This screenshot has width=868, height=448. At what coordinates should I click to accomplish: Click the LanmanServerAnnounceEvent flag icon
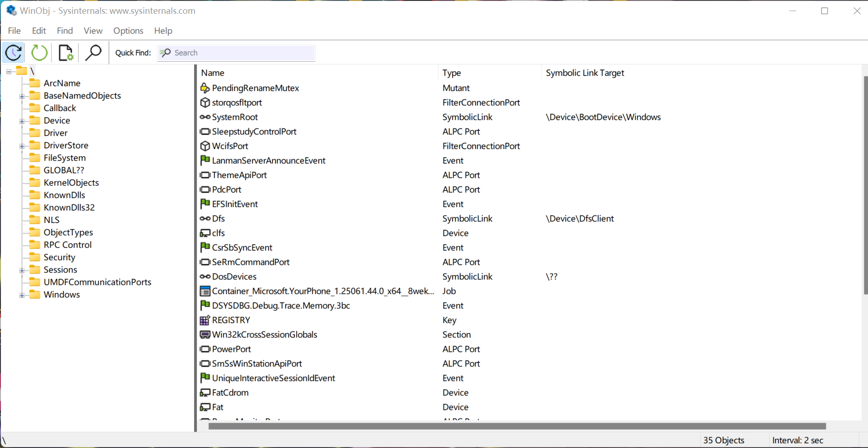(x=205, y=161)
